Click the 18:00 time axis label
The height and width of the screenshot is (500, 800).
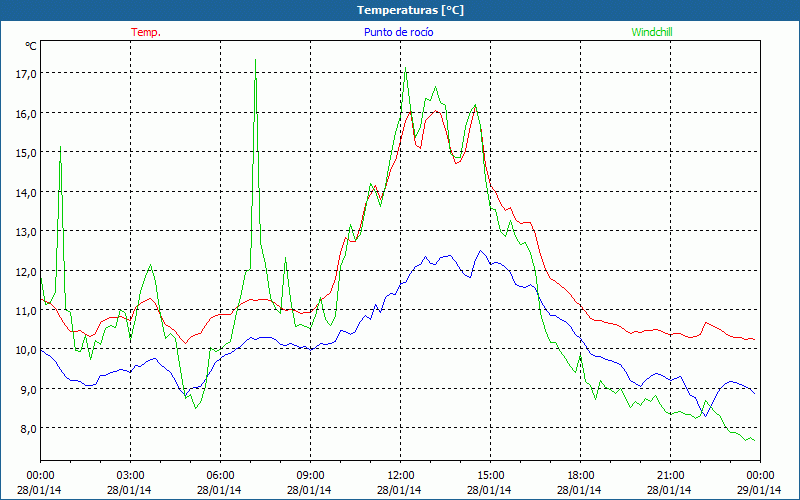pyautogui.click(x=581, y=476)
